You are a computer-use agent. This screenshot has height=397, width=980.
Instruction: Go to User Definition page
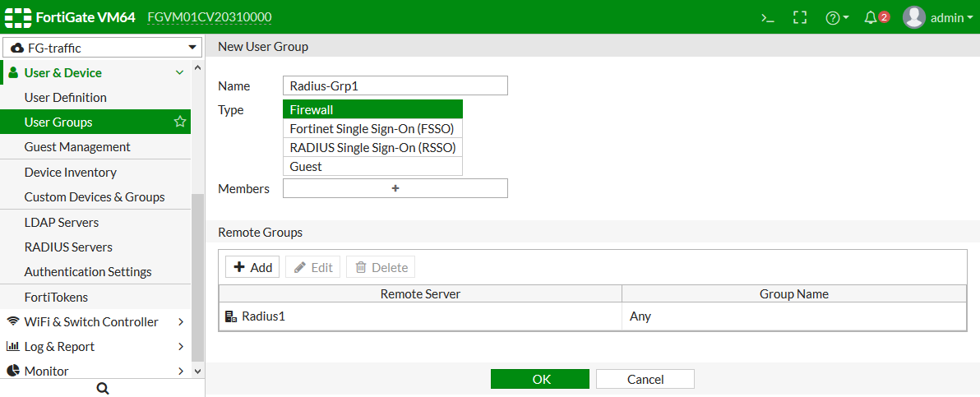tap(66, 98)
